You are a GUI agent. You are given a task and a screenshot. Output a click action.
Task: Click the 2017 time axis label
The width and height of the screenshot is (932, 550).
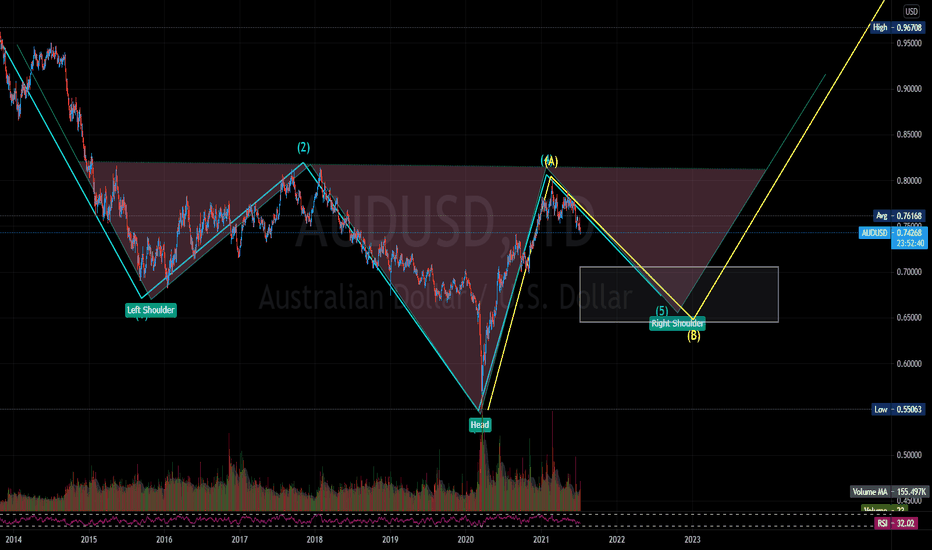[x=240, y=539]
